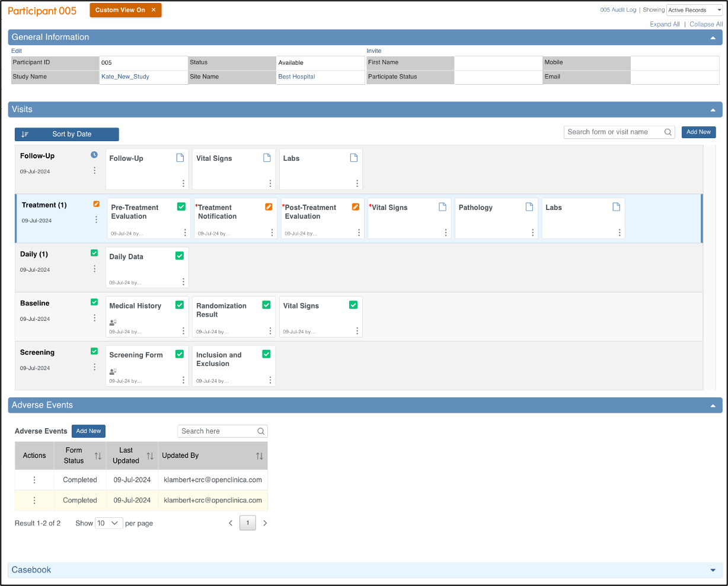
Task: Collapse the Visits section
Action: 713,110
